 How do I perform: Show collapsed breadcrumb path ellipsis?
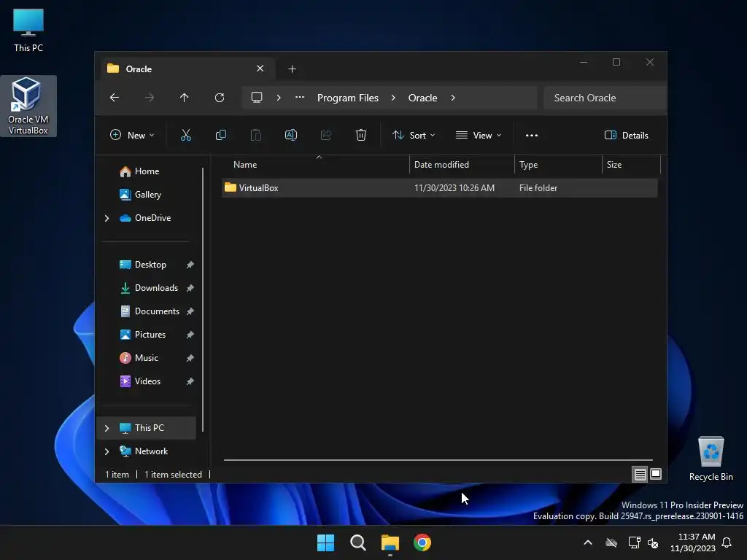300,97
